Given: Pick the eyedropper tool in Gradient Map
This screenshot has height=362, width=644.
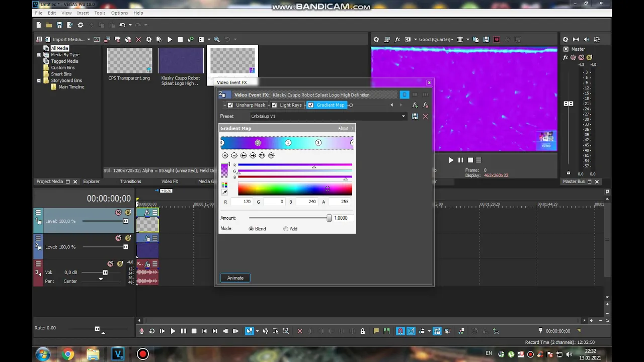Looking at the screenshot, I should pos(224,192).
